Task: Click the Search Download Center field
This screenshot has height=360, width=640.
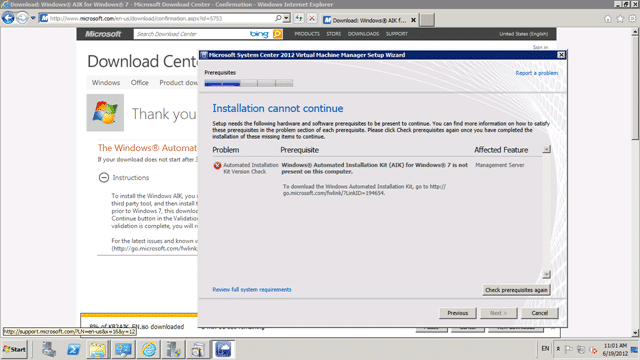Action: pos(191,34)
